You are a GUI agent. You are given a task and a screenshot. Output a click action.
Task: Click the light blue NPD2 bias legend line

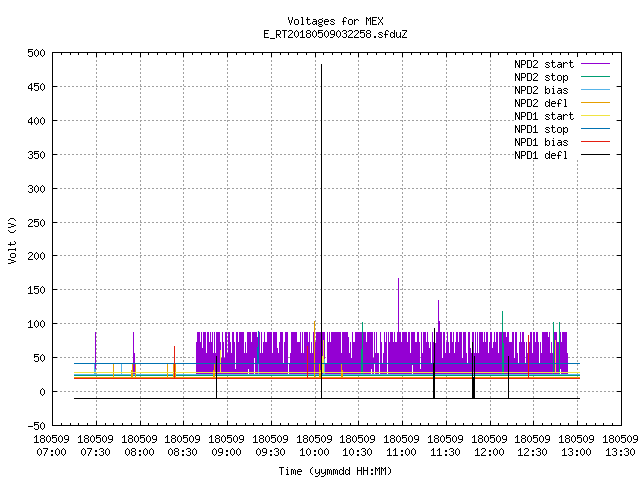pos(596,90)
